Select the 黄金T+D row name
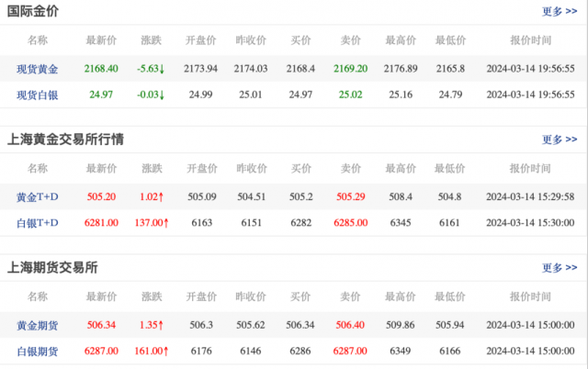The height and width of the screenshot is (369, 588). coord(38,196)
